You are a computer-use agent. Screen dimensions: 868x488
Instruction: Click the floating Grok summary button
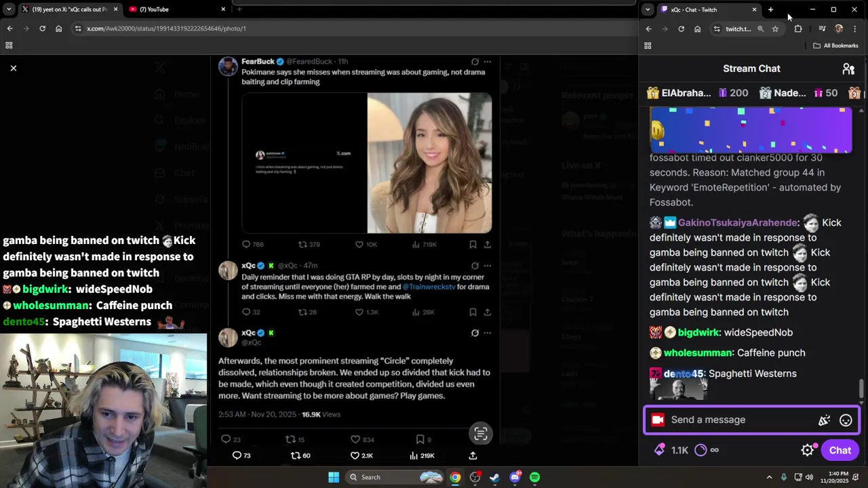coord(481,434)
